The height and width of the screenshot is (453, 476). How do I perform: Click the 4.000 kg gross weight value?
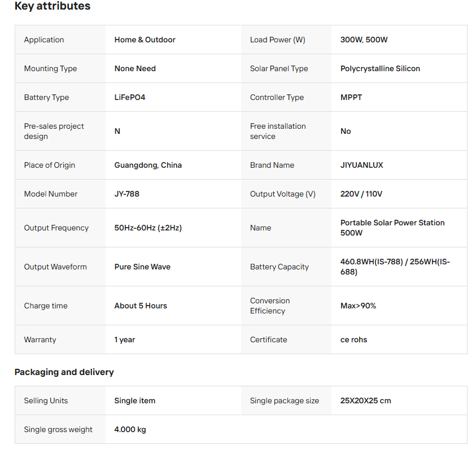pyautogui.click(x=130, y=429)
